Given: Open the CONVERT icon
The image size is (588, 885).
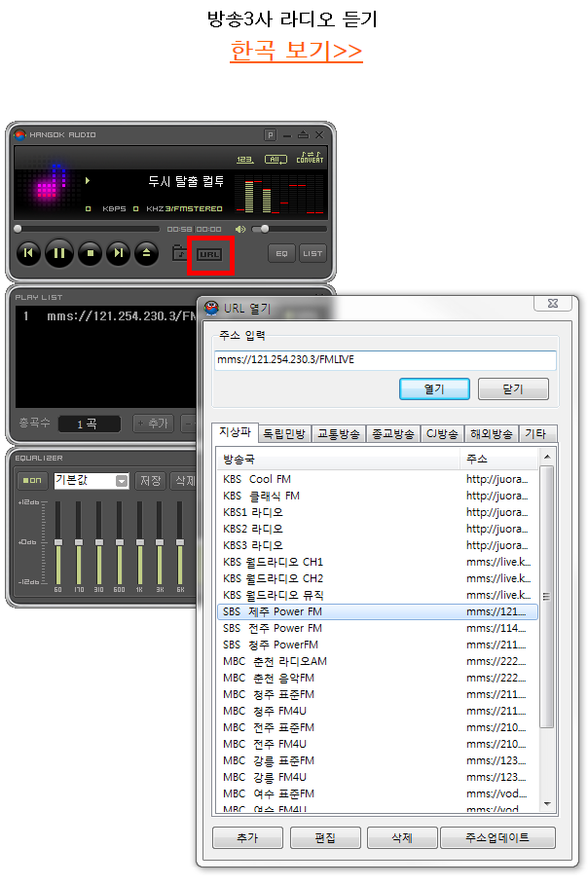Looking at the screenshot, I should [x=310, y=158].
